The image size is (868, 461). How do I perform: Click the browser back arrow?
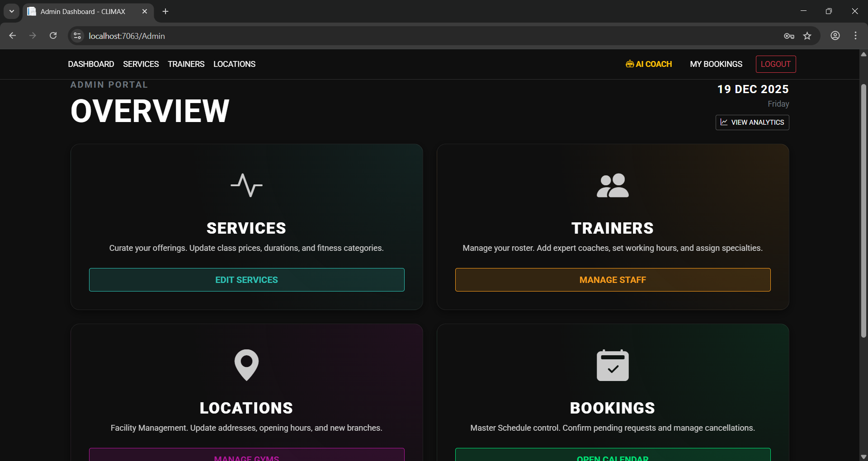tap(12, 36)
